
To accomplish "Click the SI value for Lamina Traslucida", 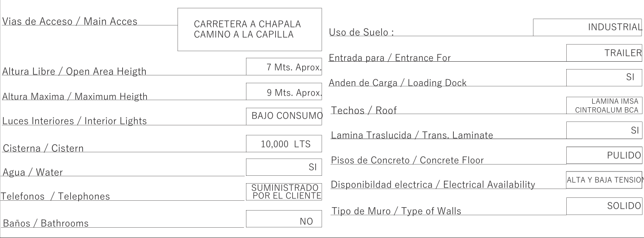I will (x=604, y=130).
